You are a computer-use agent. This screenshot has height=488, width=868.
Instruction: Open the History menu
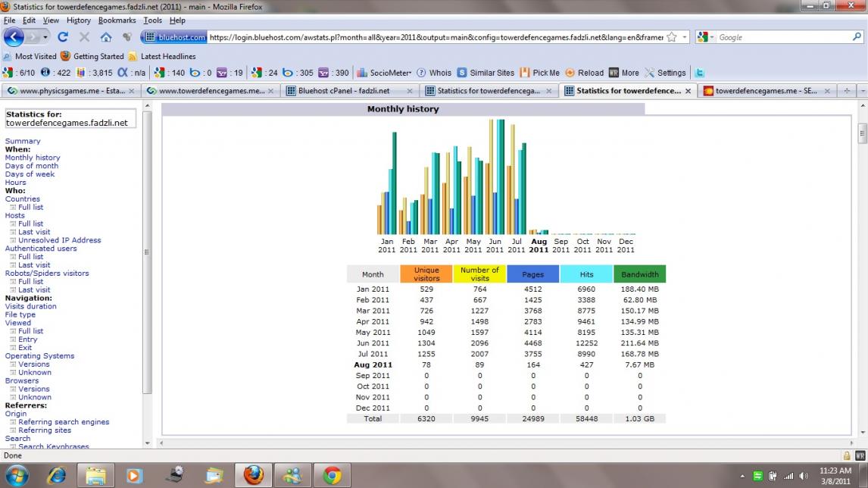coord(78,20)
